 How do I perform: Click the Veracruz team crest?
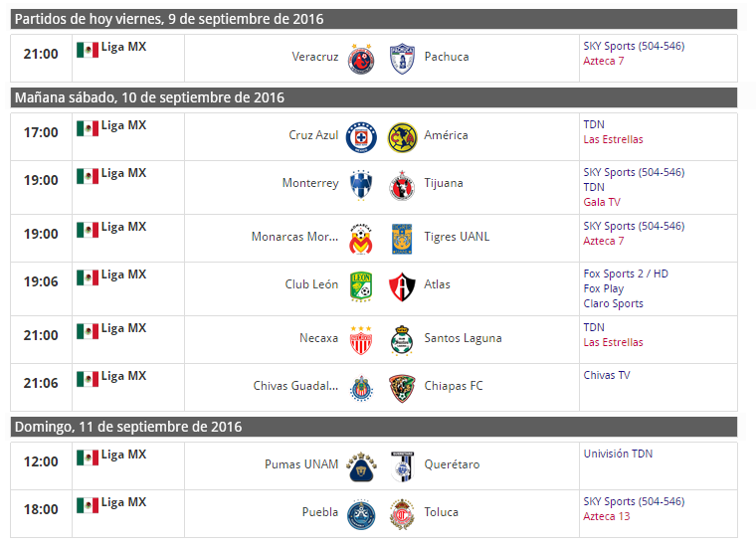click(361, 60)
